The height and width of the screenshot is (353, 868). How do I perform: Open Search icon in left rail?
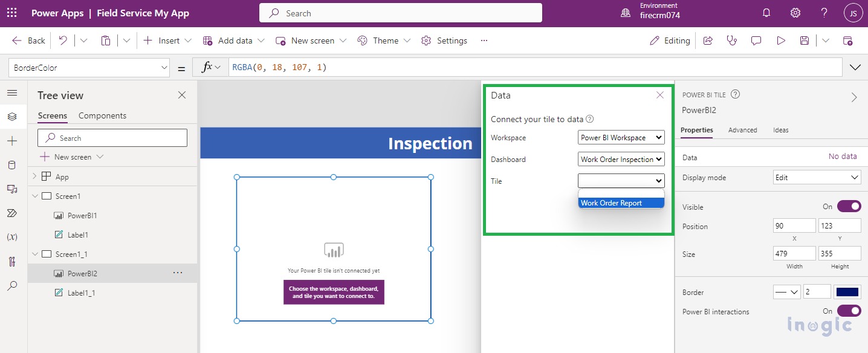point(12,286)
